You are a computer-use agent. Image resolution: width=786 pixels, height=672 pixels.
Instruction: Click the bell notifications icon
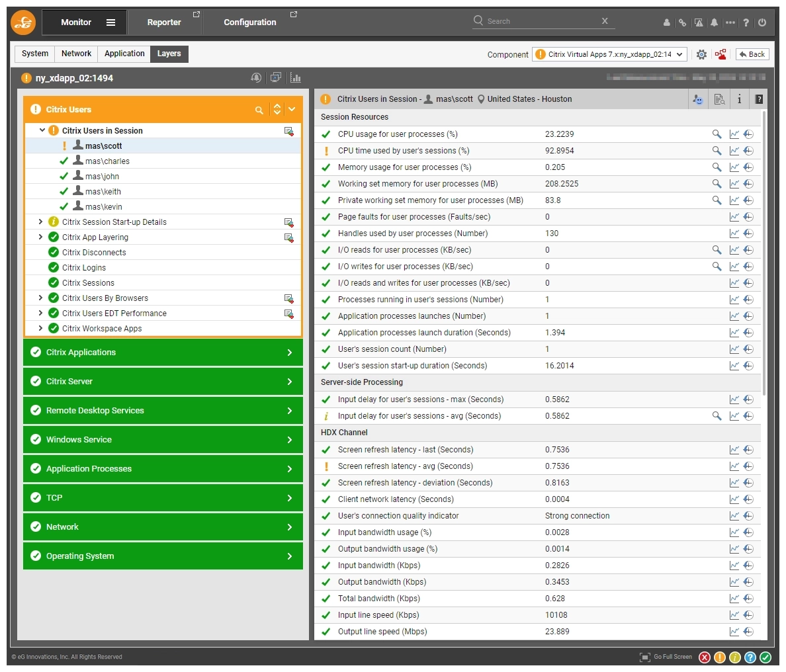click(714, 22)
